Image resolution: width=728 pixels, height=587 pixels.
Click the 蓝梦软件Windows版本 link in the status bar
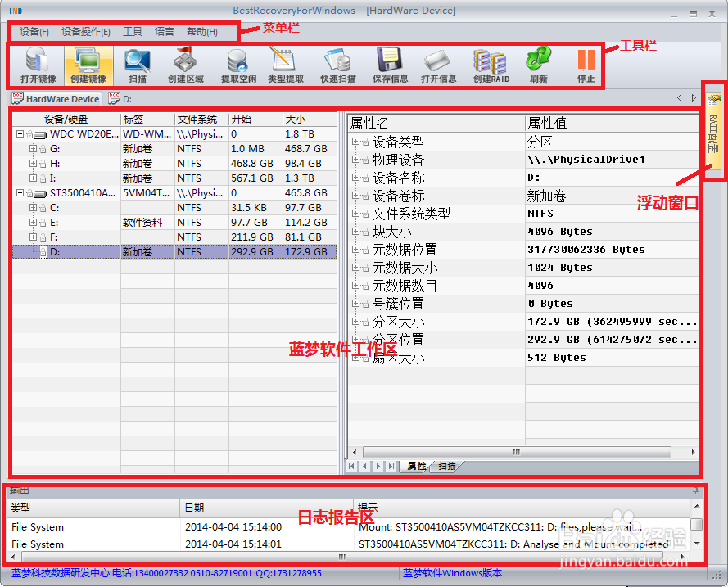[x=451, y=572]
